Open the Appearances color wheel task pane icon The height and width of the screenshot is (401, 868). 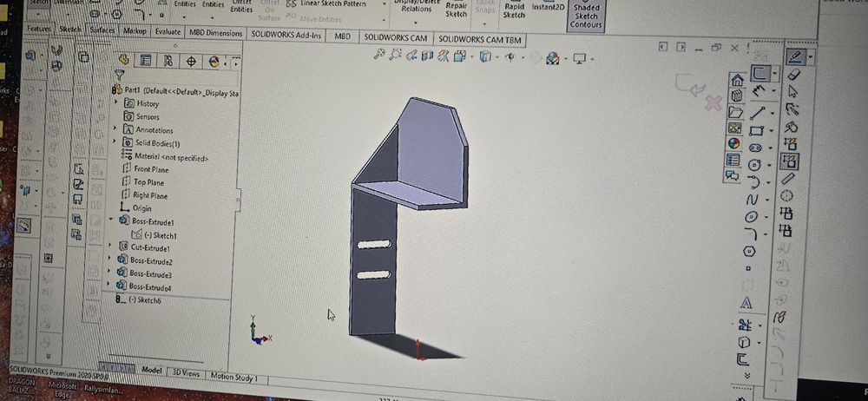(x=734, y=143)
